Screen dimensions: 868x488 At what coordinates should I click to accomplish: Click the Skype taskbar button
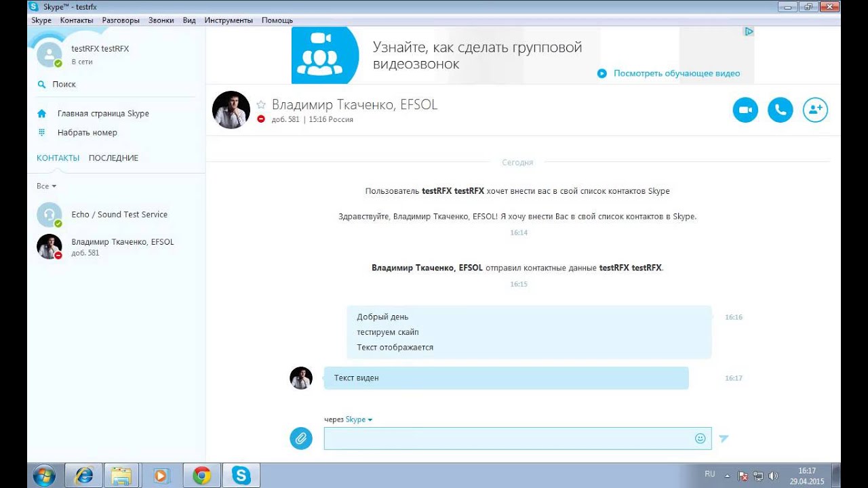pyautogui.click(x=241, y=475)
